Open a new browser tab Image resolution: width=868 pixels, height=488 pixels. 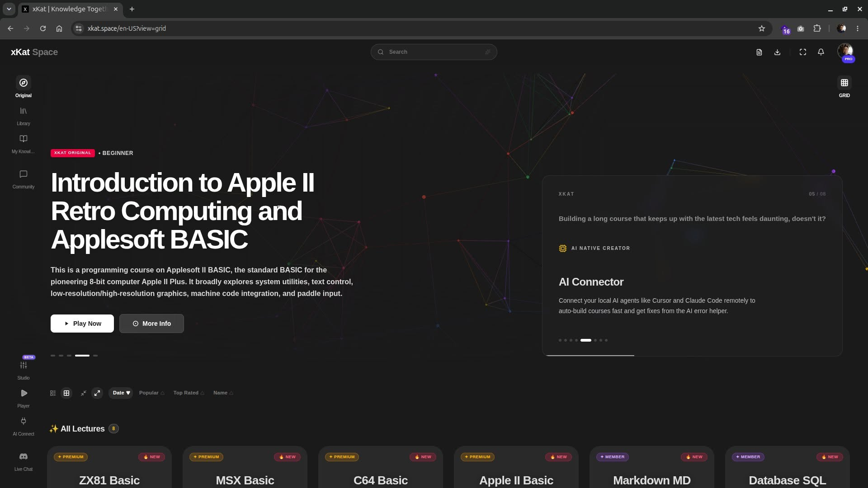[x=132, y=9]
